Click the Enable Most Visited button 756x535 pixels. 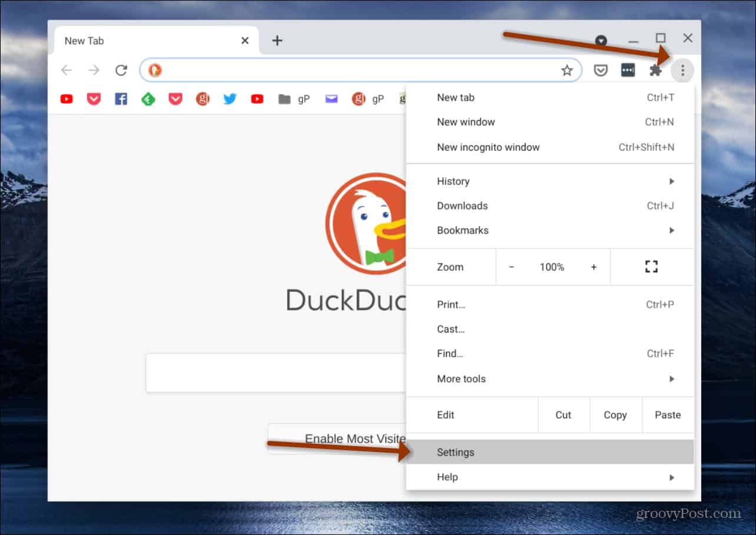tap(337, 438)
